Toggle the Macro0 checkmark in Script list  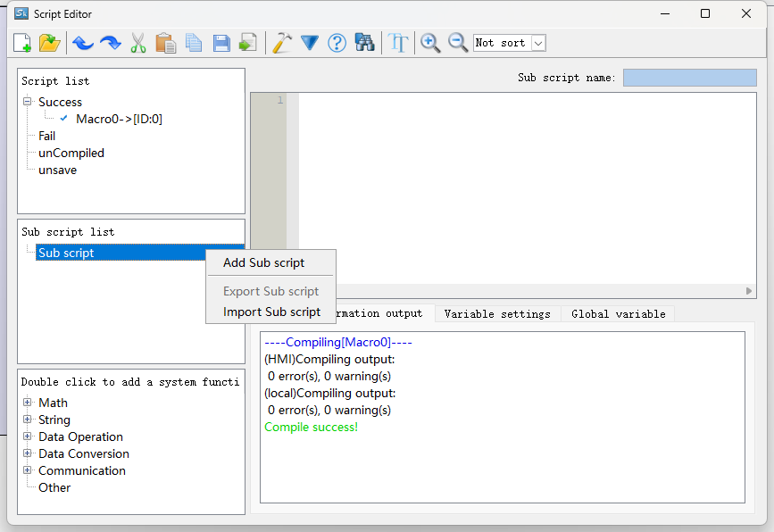(64, 119)
